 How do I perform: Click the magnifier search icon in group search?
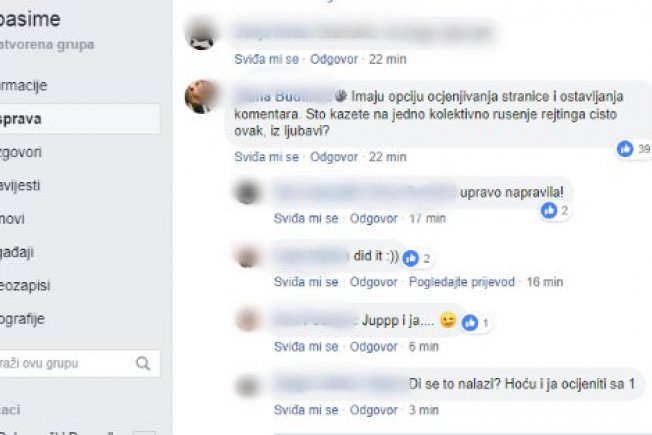143,363
